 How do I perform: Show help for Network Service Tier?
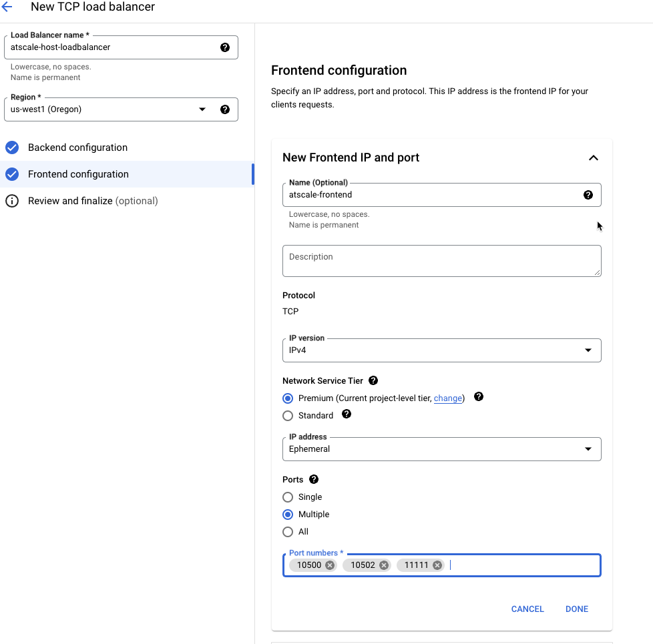[x=373, y=380]
